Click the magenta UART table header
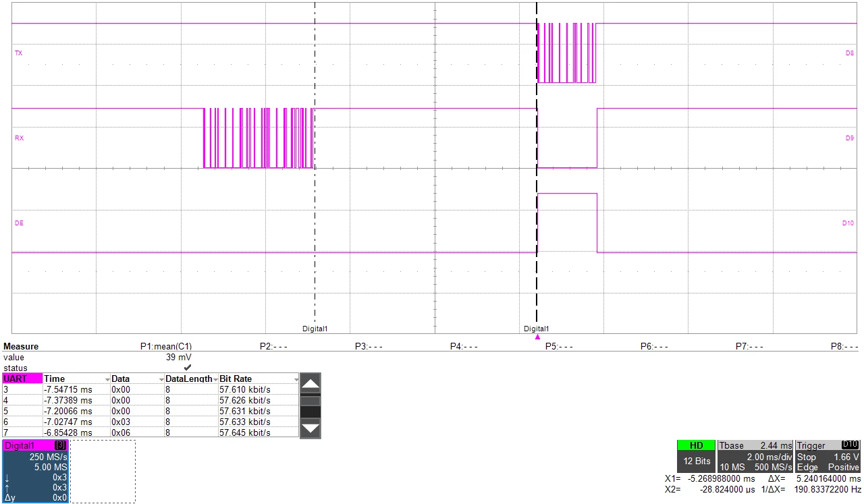The image size is (864, 504). (22, 379)
